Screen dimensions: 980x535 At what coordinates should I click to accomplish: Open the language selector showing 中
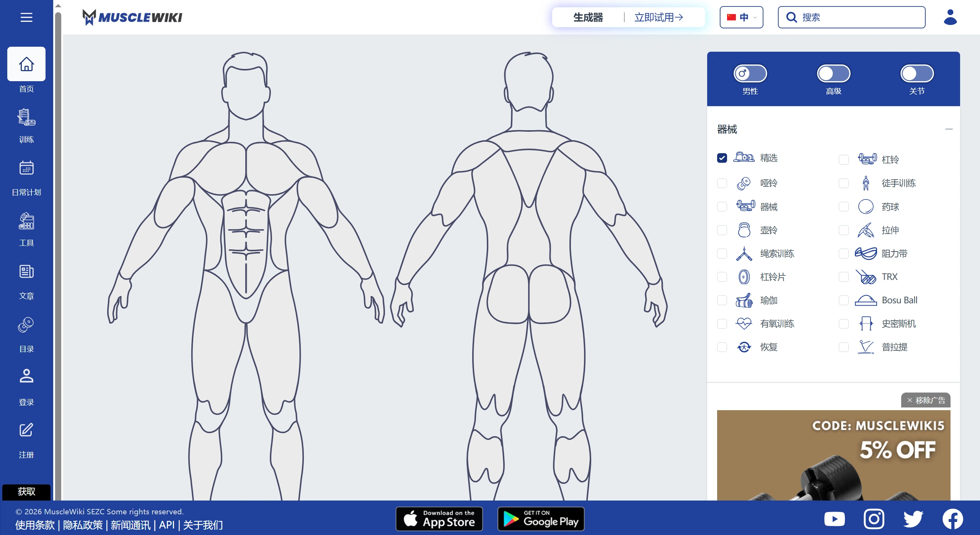pos(741,17)
